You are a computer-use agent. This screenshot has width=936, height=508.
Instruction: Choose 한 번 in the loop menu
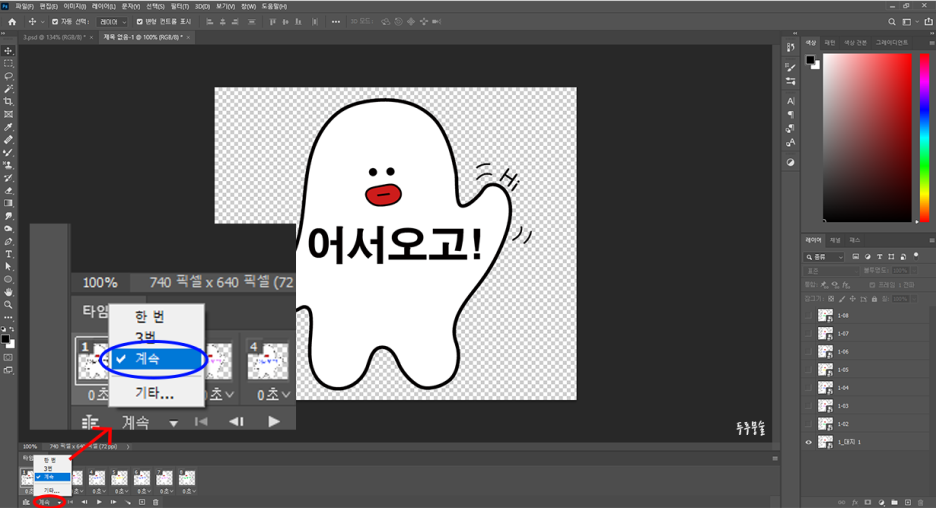49,460
